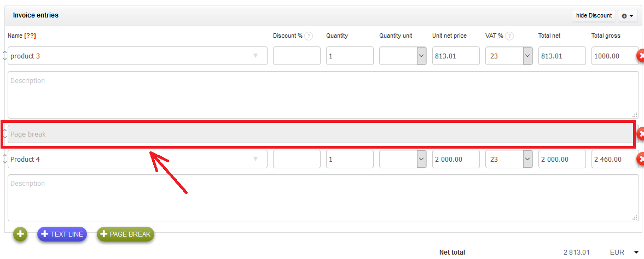Image resolution: width=644 pixels, height=259 pixels.
Task: Open VAT % dropdown for Product 4
Action: 527,159
